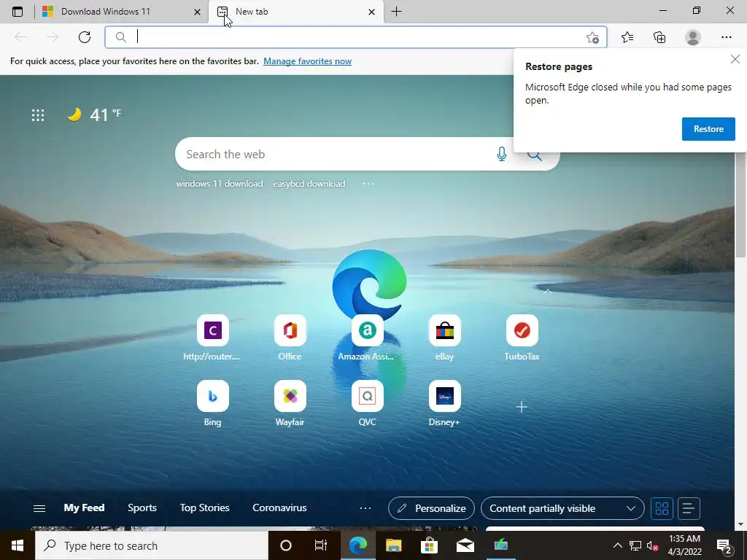Viewport: 747px width, 560px height.
Task: Switch feed to grid view
Action: pos(662,508)
